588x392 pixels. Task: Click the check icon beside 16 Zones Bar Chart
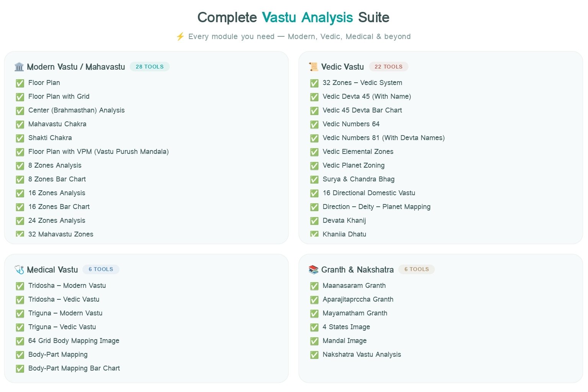click(20, 207)
